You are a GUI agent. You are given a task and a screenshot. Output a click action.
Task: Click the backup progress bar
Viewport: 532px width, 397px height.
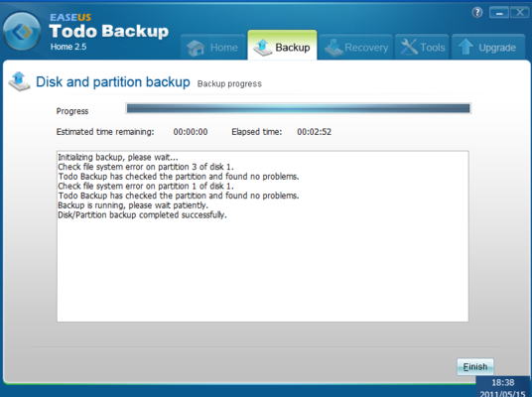(x=298, y=108)
